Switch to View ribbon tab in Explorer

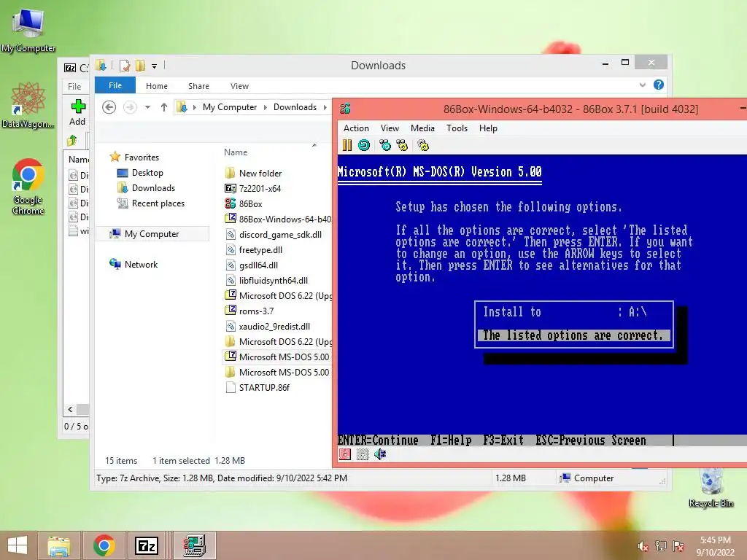coord(239,86)
